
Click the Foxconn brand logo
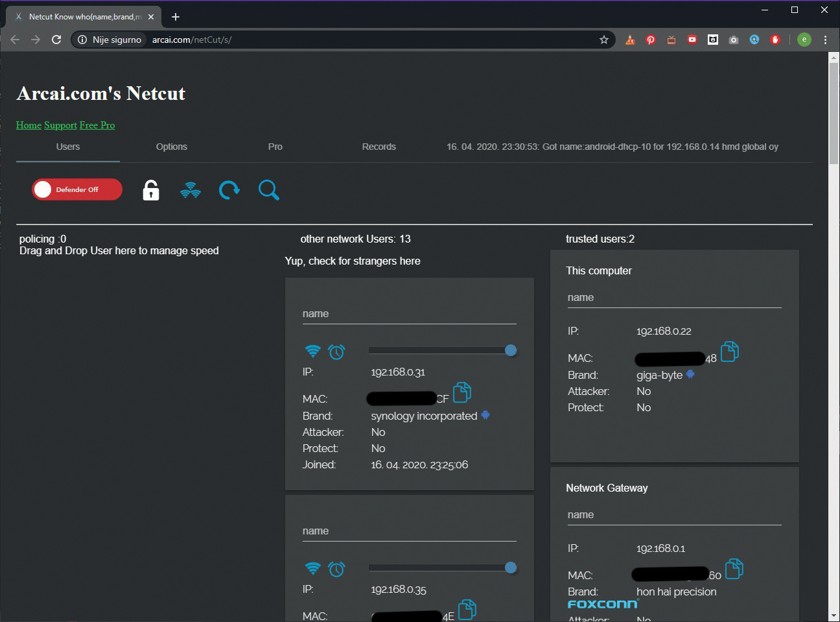click(x=603, y=604)
